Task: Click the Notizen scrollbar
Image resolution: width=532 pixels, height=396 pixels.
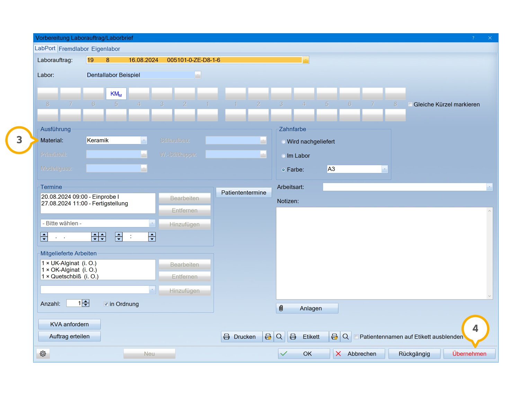Action: click(x=489, y=253)
